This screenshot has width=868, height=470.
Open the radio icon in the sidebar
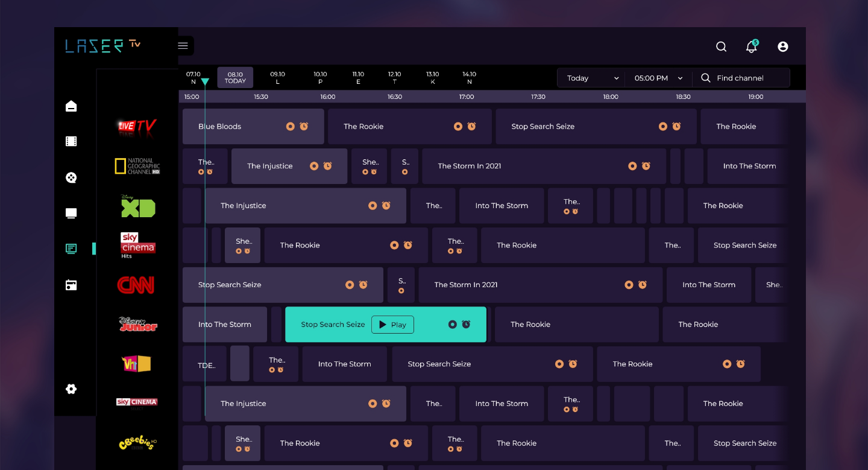tap(71, 285)
